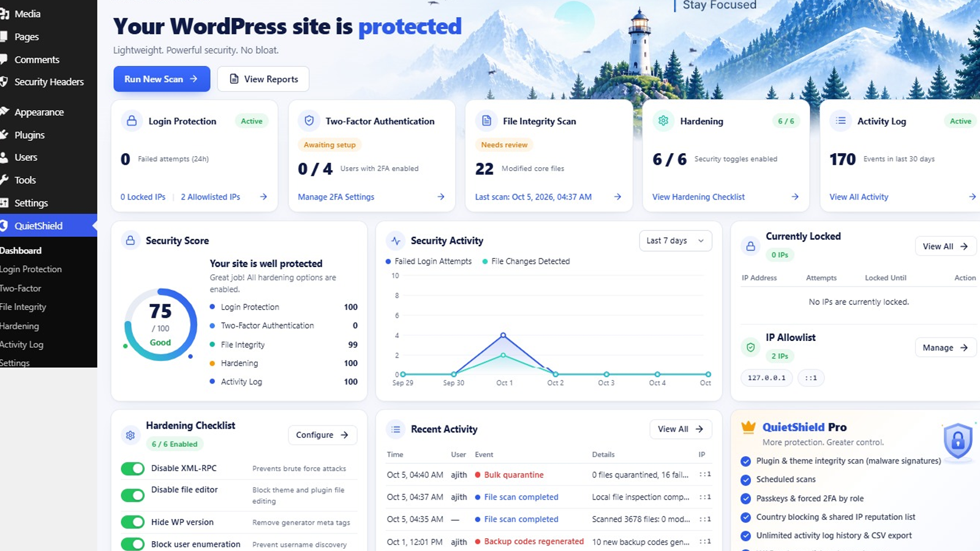Click the Recent Activity list icon
This screenshot has width=980, height=551.
(396, 429)
